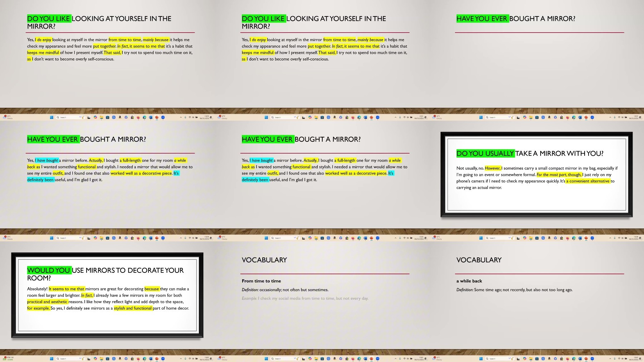Viewport: 644px width, 362px height.
Task: Open PowerPoint icon in the FTSE 100 taskbar
Action: 157,358
